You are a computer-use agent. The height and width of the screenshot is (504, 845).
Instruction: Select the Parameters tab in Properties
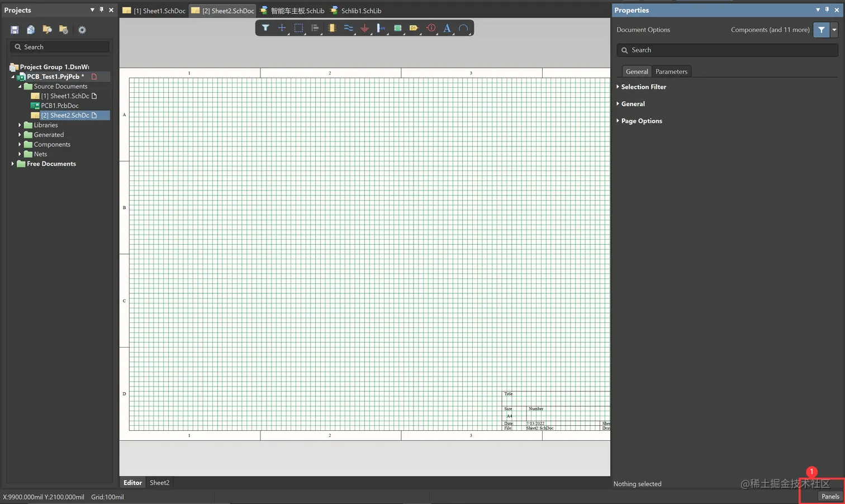tap(671, 72)
